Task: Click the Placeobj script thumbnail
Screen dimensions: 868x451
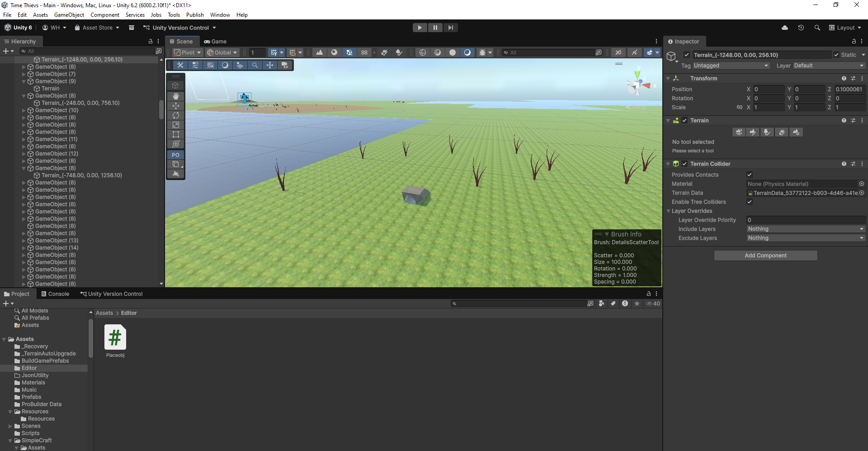Action: point(115,337)
